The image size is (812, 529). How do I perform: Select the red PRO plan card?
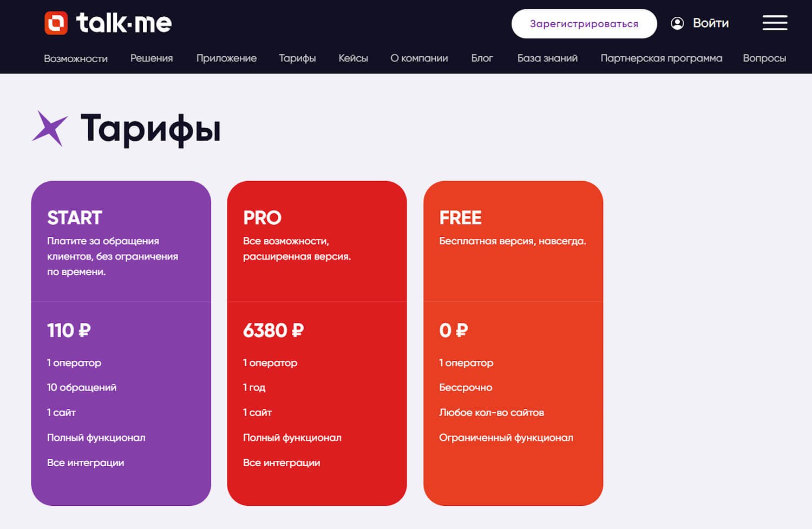[x=317, y=343]
